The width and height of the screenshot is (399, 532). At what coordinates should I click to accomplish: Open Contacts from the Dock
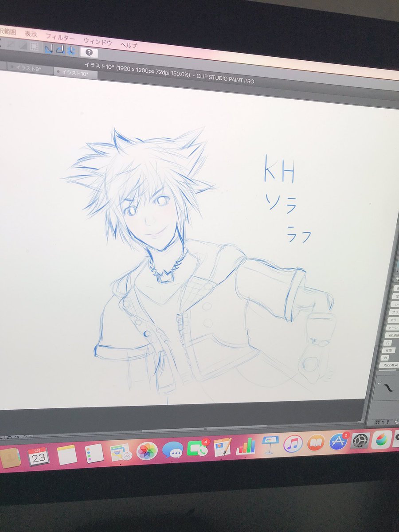coord(10,458)
